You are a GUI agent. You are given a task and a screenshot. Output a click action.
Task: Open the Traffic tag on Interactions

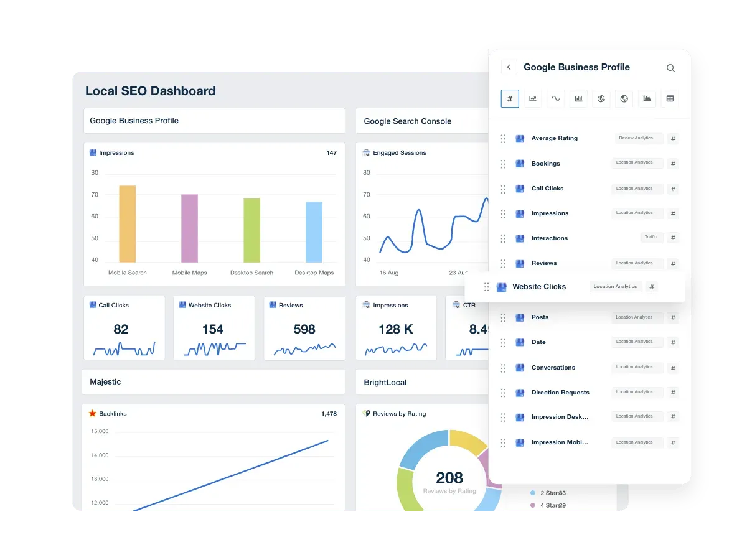pyautogui.click(x=652, y=237)
